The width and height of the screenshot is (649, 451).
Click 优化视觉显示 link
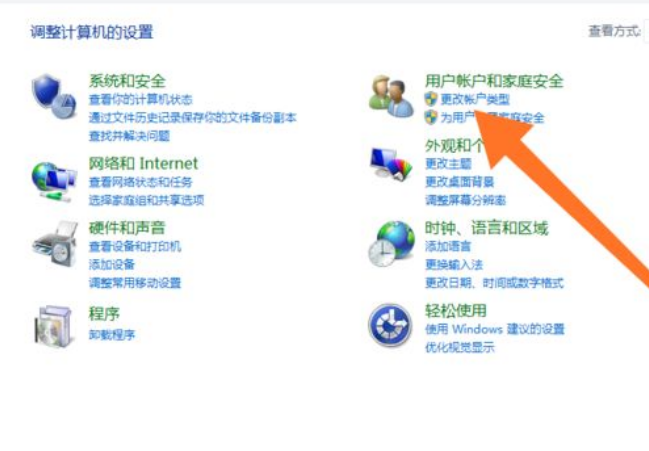pyautogui.click(x=459, y=347)
